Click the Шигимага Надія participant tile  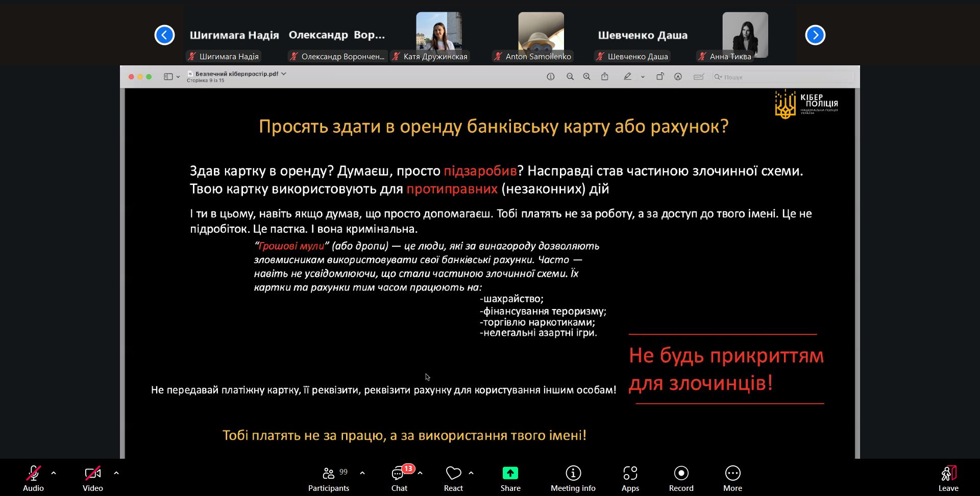click(234, 35)
